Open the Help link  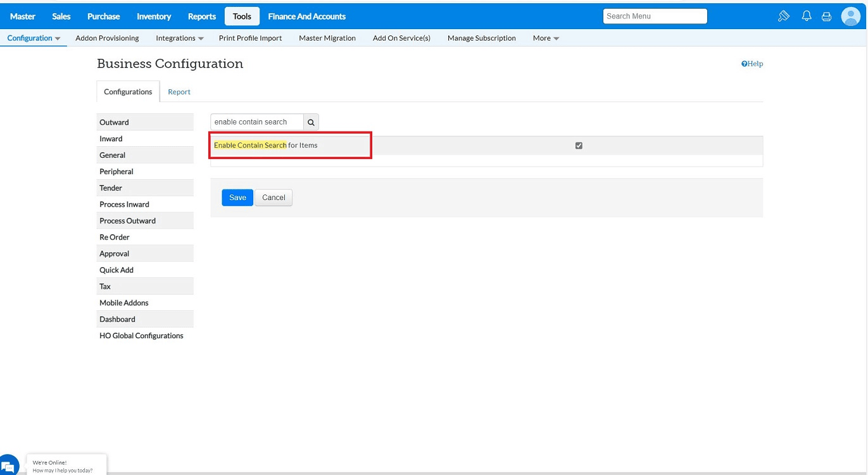[752, 64]
